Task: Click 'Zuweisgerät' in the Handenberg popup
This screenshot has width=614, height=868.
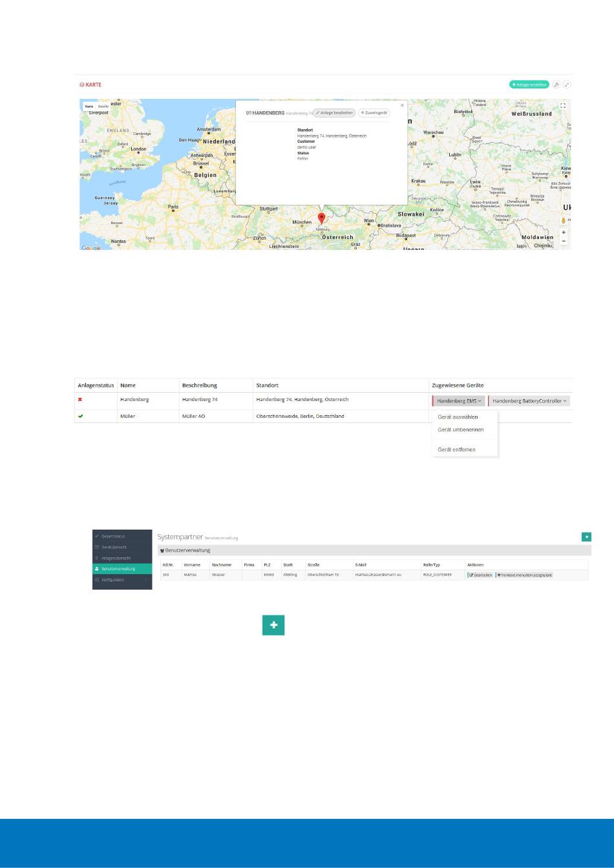Action: coord(374,112)
